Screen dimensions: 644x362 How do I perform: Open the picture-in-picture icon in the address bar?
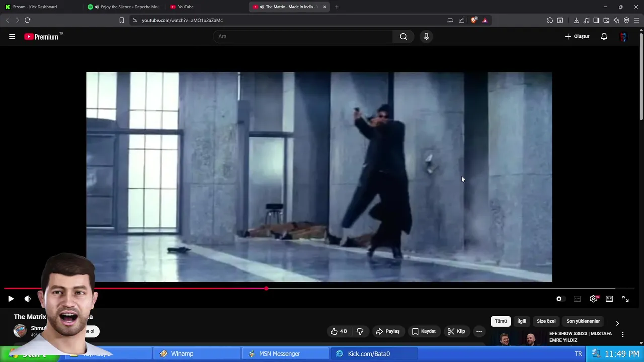(450, 20)
